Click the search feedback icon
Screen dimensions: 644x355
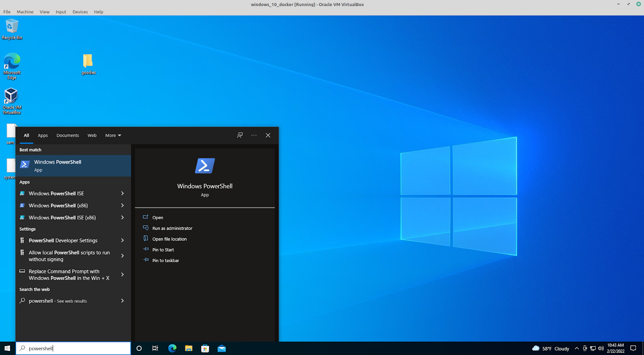[x=240, y=135]
